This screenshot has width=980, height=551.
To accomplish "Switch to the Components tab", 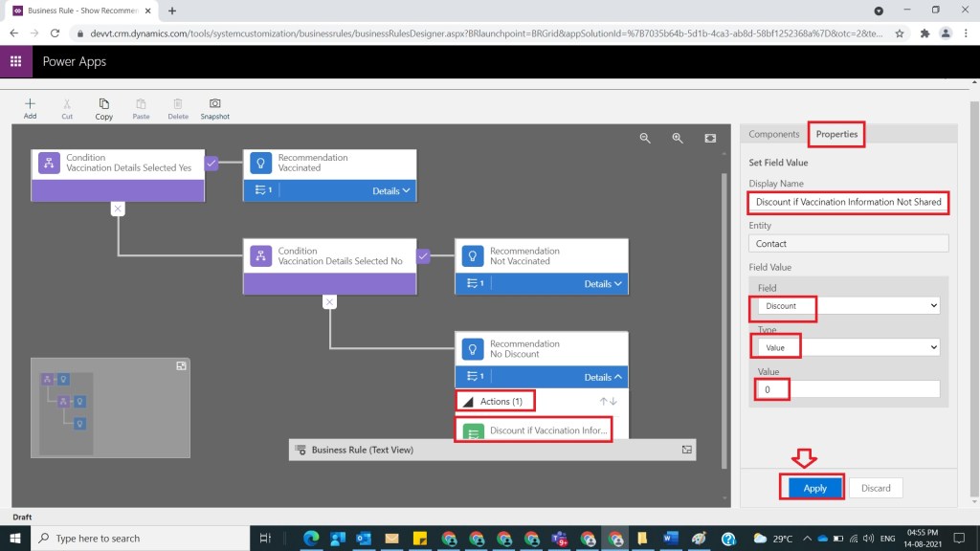I will point(773,134).
